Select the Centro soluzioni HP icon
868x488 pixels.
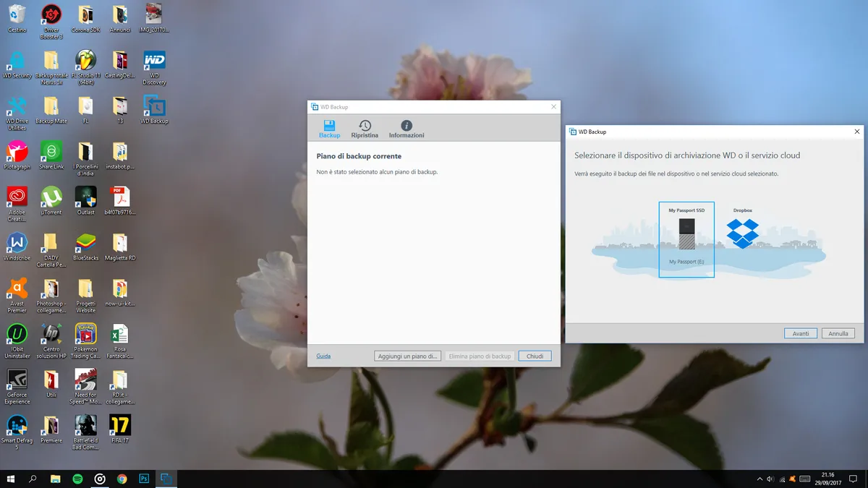click(51, 341)
